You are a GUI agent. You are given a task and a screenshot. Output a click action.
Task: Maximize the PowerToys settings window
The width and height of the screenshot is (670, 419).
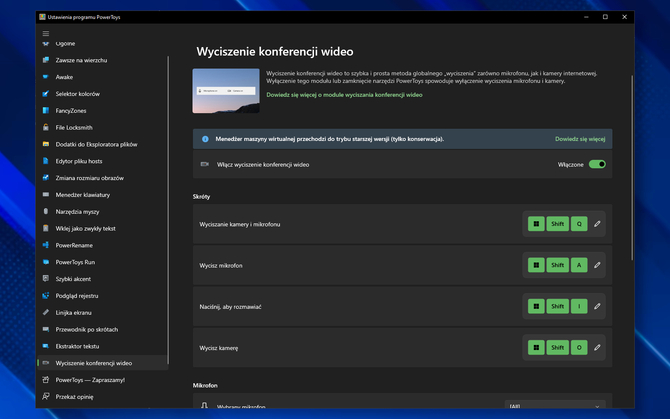pyautogui.click(x=605, y=17)
